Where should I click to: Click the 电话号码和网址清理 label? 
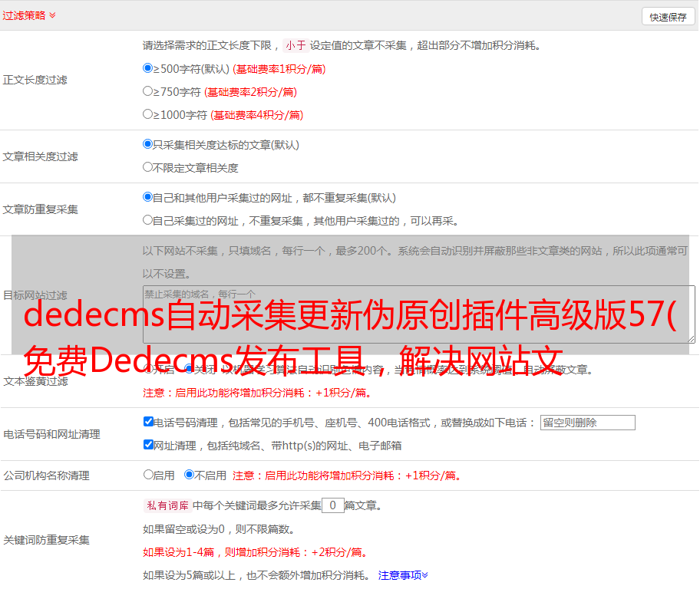tap(51, 434)
